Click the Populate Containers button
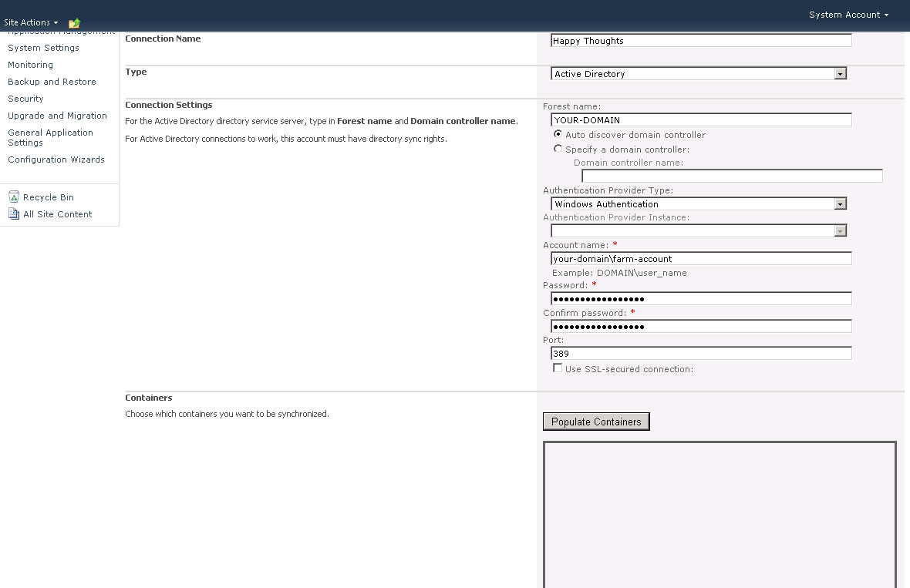The height and width of the screenshot is (588, 910). [596, 422]
